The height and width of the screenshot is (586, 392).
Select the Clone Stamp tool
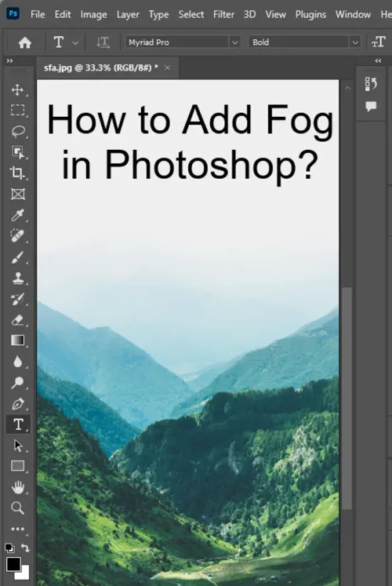pyautogui.click(x=17, y=278)
